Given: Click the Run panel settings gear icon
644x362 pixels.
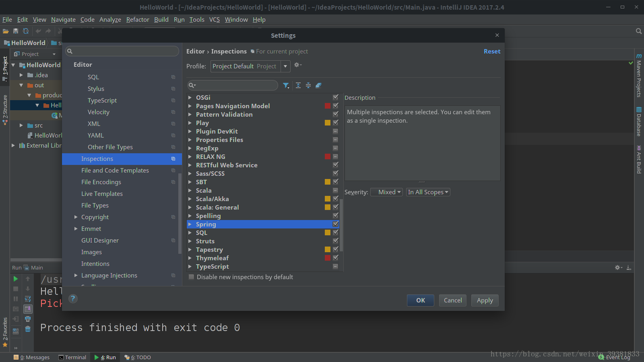Looking at the screenshot, I should coord(618,267).
